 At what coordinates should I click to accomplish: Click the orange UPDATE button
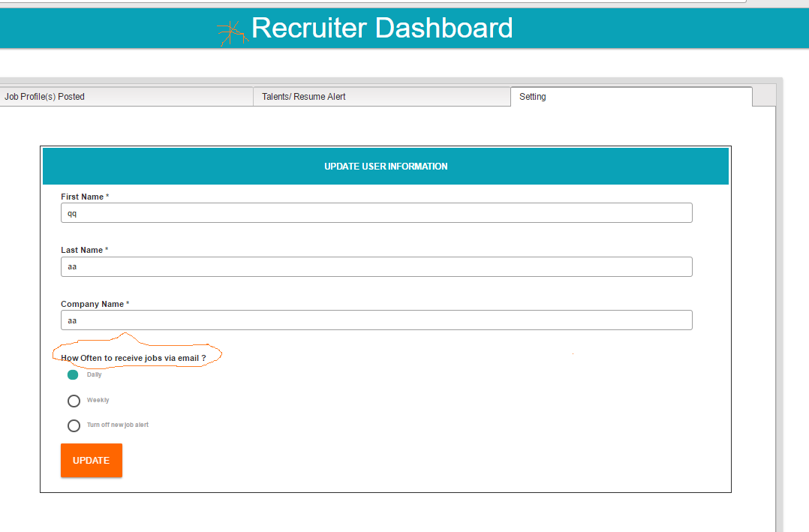click(x=92, y=460)
